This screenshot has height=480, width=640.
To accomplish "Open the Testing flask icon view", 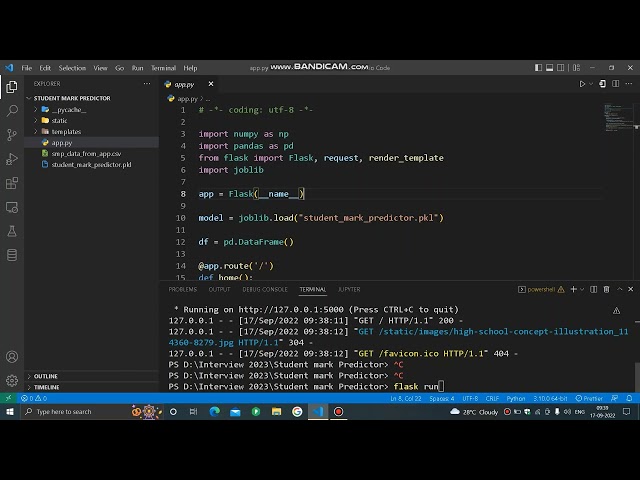I will click(12, 231).
